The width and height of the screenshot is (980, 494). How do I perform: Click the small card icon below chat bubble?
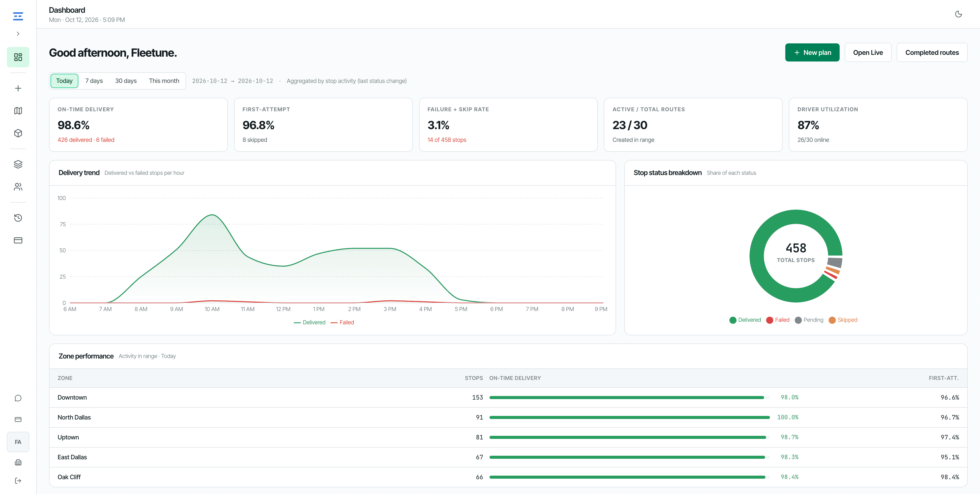point(18,419)
